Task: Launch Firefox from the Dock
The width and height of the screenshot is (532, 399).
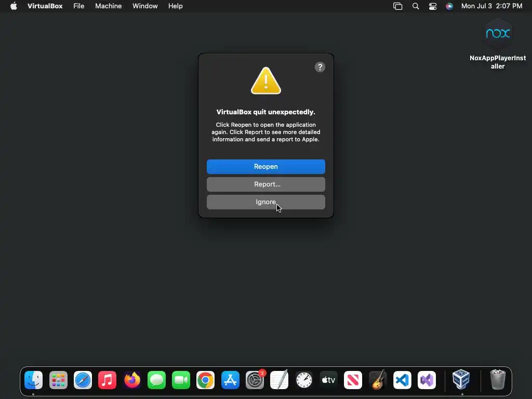Action: click(132, 380)
